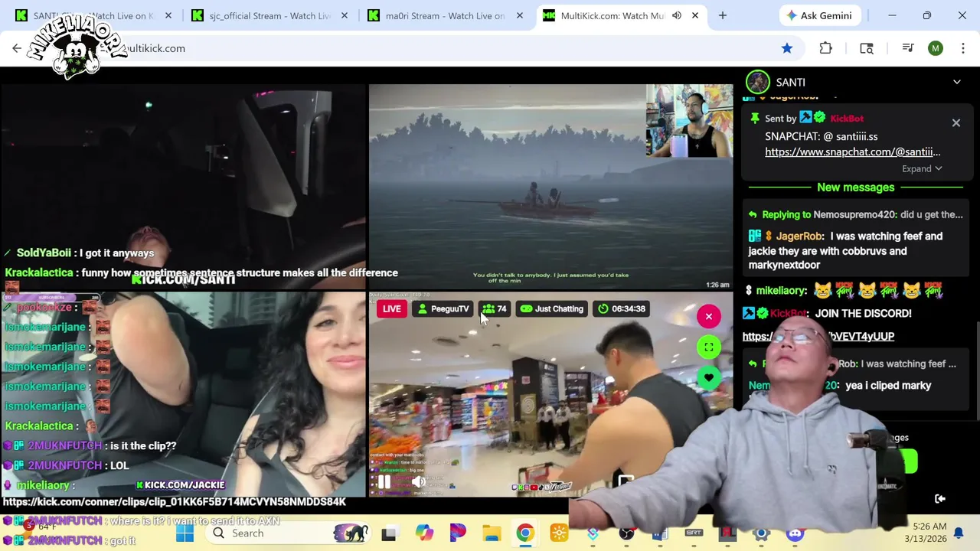Mute the MultiKick tab via speaker icon

[677, 15]
